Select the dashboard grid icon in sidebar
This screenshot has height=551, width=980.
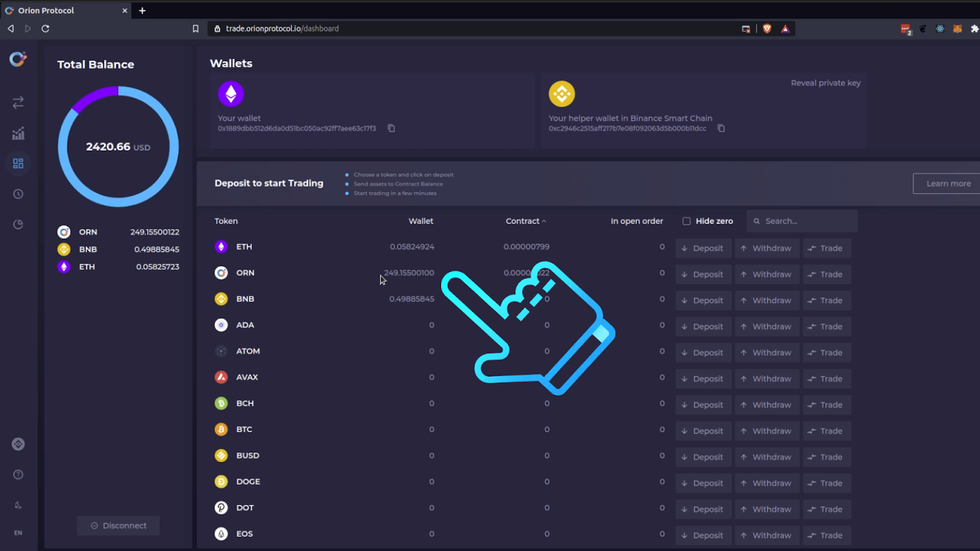(18, 163)
